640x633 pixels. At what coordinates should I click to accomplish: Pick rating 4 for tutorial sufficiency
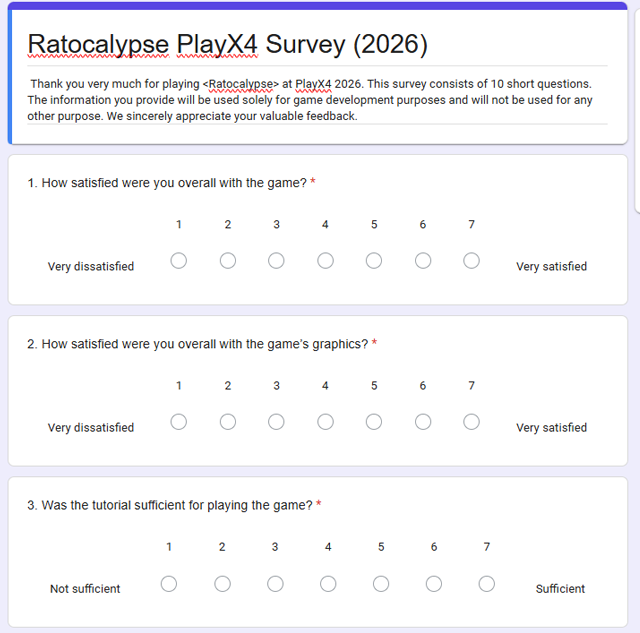click(x=328, y=584)
